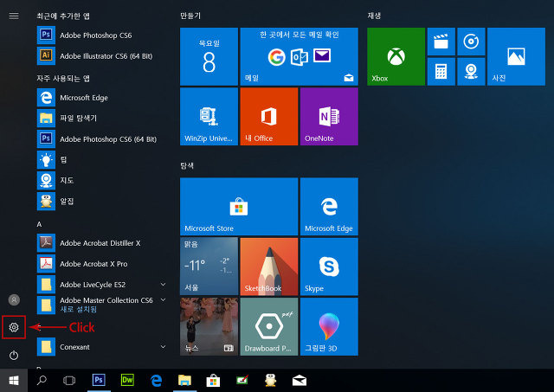Open the weather tile showing 서울
The height and width of the screenshot is (392, 554).
[209, 267]
